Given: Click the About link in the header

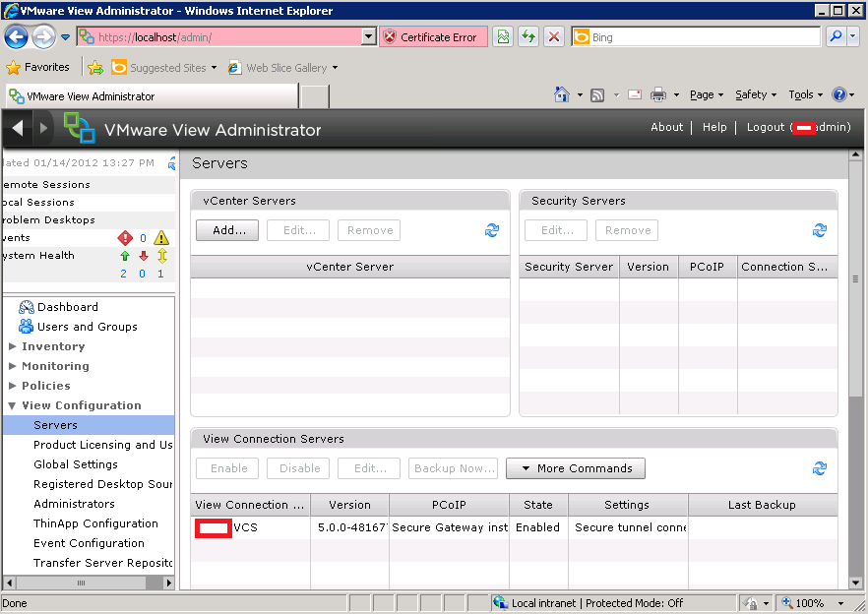Looking at the screenshot, I should click(x=666, y=127).
